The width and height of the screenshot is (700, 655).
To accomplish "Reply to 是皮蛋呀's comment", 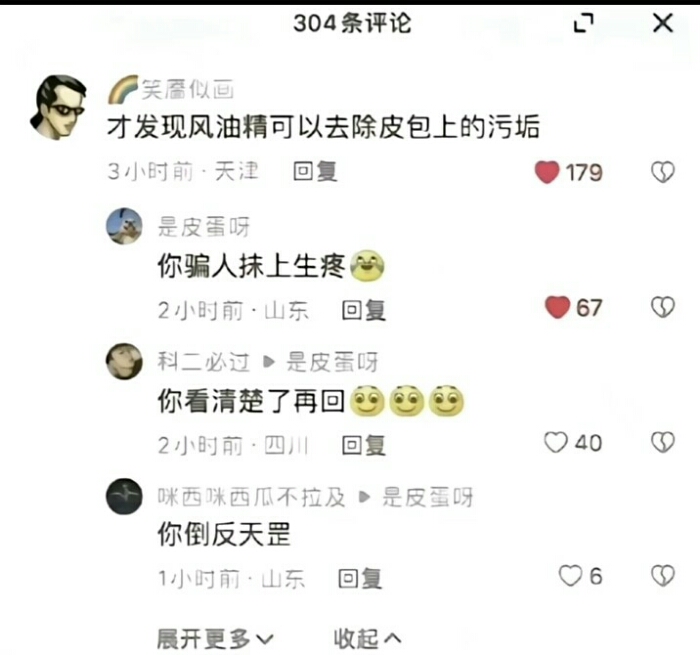I will 364,310.
